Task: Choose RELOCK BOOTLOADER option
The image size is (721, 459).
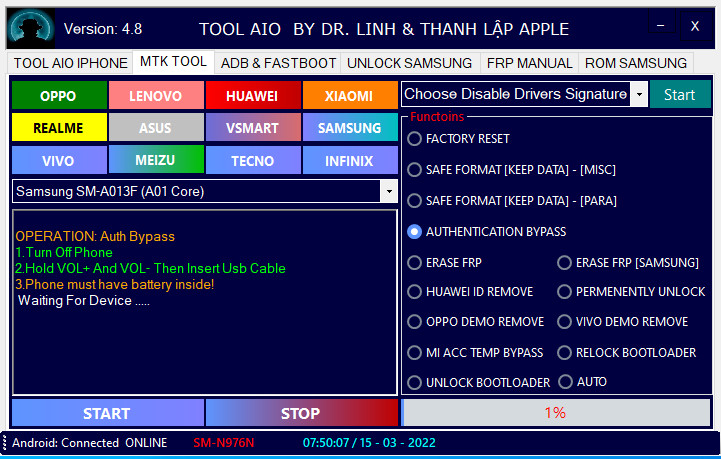Action: click(x=627, y=353)
